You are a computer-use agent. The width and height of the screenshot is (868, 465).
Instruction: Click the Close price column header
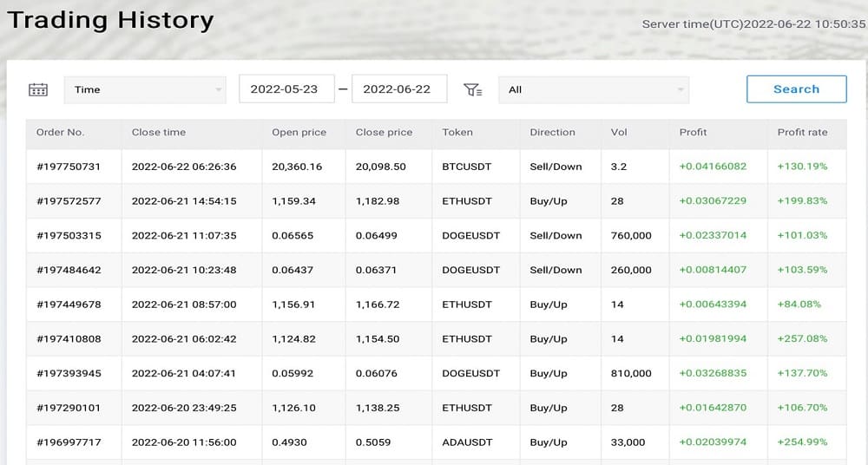385,133
